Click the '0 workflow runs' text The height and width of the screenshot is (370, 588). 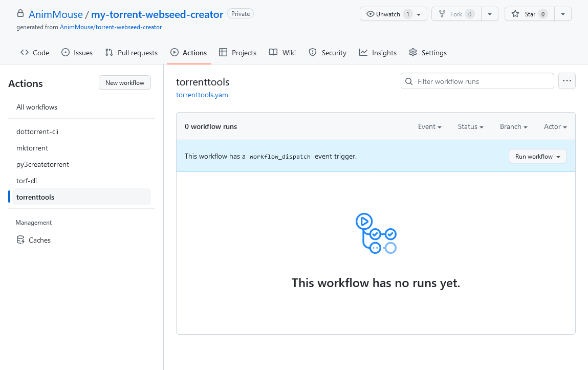211,127
